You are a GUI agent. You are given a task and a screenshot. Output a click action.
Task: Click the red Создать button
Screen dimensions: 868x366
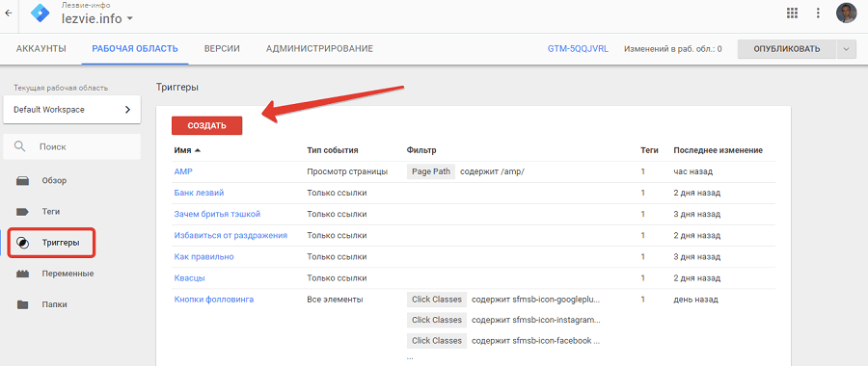coord(206,125)
